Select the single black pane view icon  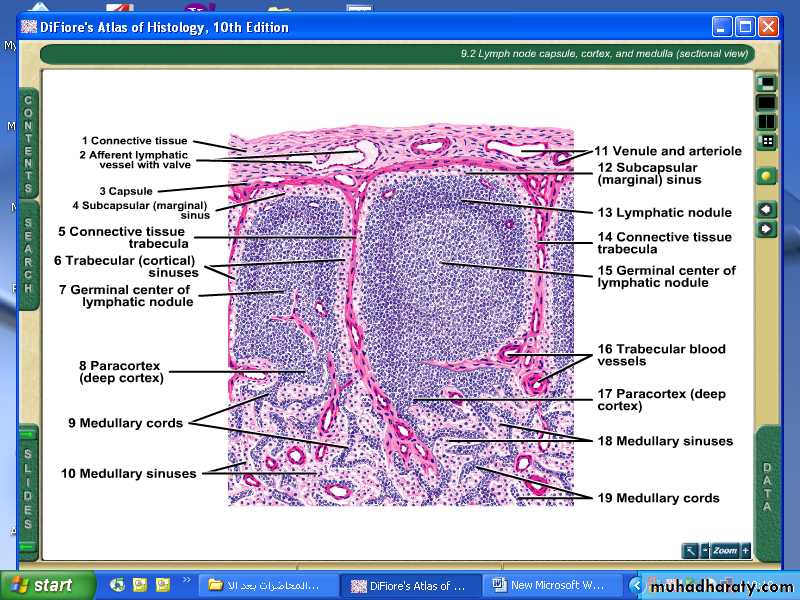pos(766,102)
